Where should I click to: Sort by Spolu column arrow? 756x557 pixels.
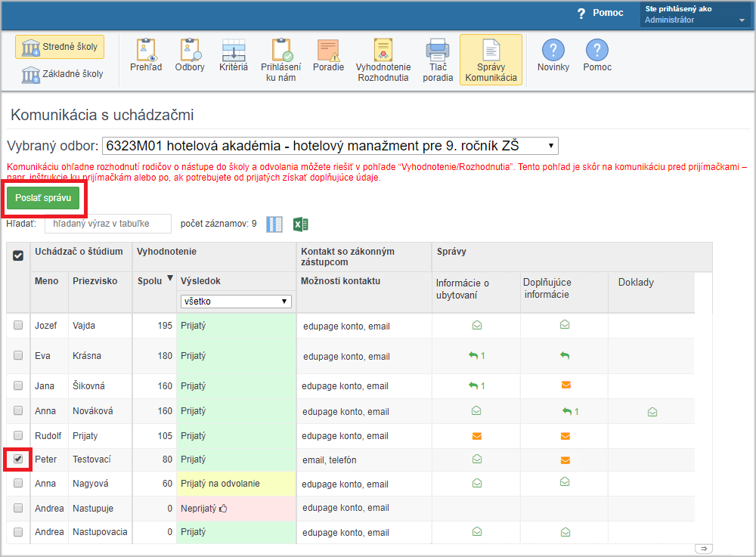click(x=169, y=278)
